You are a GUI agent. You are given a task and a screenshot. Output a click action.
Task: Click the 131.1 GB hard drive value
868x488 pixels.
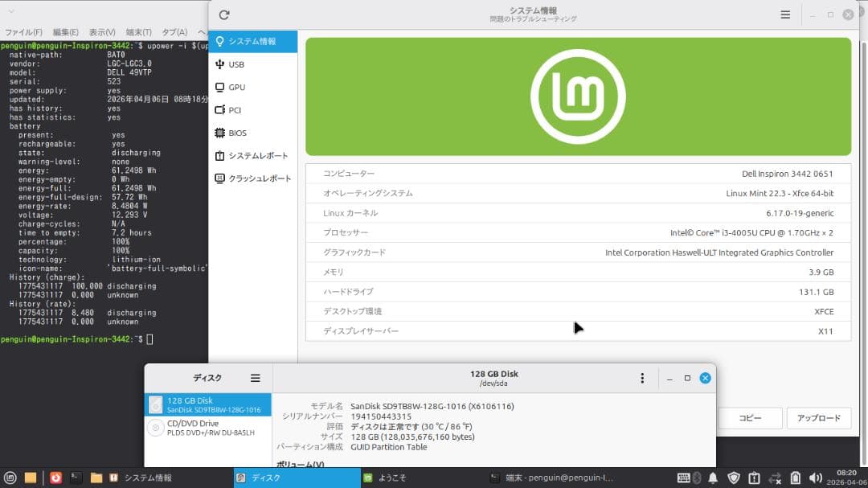816,292
